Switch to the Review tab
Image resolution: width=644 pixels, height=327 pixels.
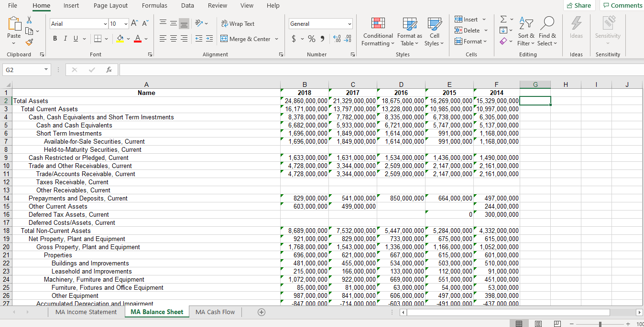pos(218,5)
